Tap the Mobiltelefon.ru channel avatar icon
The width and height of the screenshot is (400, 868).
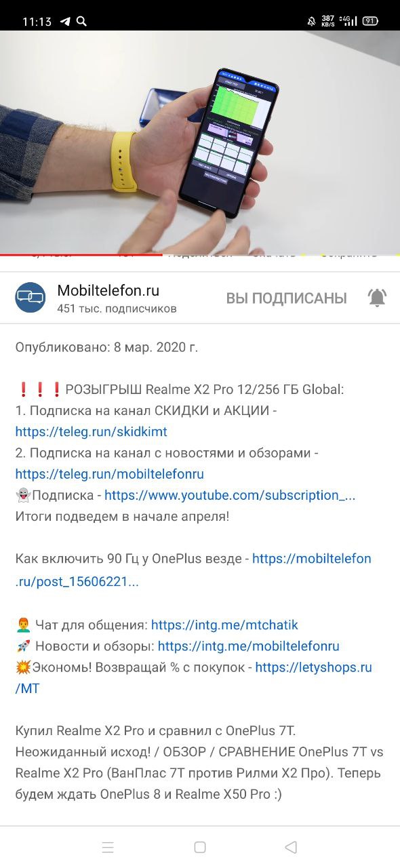point(31,297)
